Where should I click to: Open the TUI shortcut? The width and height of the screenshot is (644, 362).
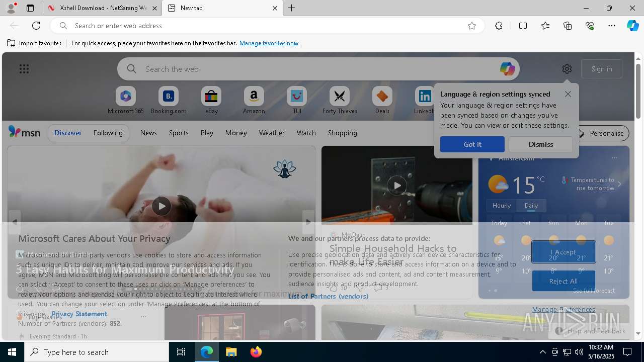point(297,101)
